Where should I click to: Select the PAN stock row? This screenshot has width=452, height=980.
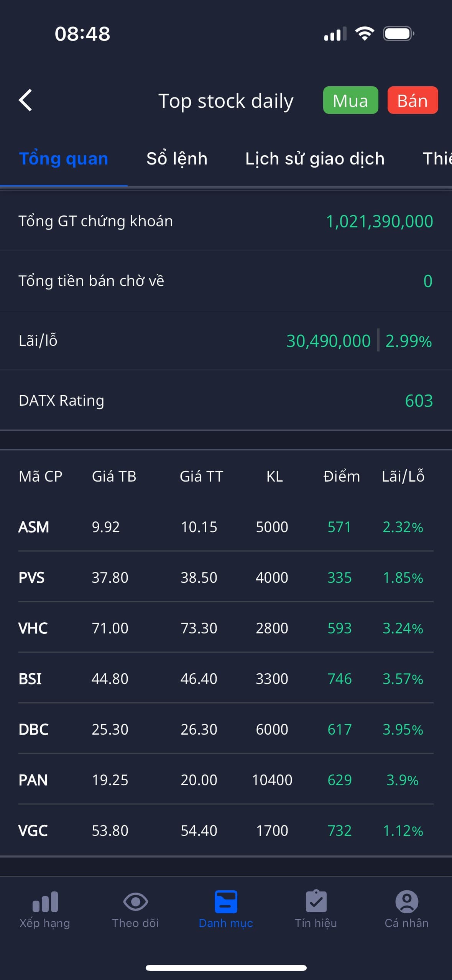(x=226, y=780)
